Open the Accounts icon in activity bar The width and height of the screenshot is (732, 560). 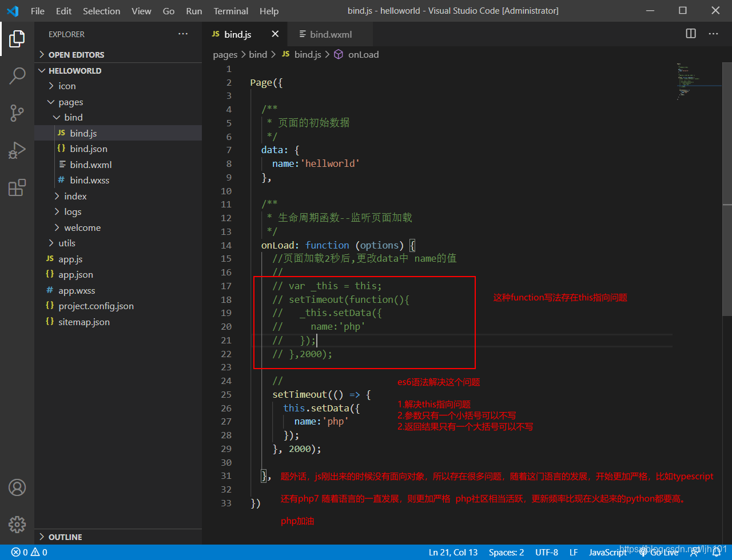click(x=17, y=487)
